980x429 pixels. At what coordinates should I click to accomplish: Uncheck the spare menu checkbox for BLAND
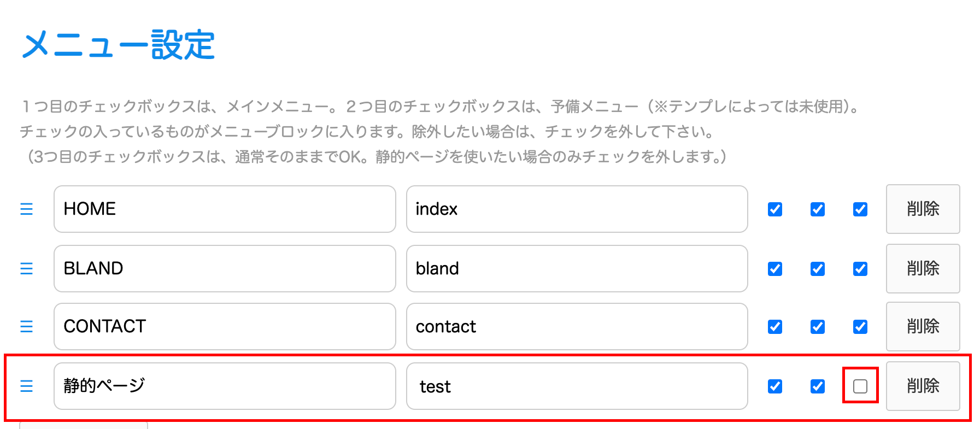point(817,269)
